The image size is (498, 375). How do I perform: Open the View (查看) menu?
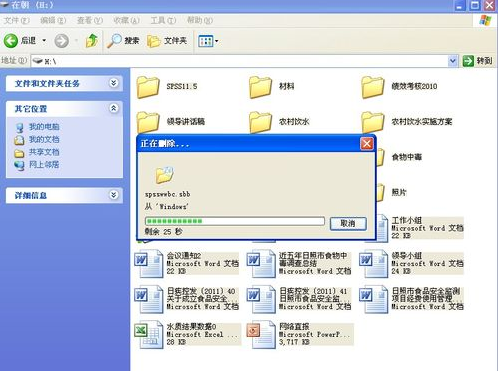pyautogui.click(x=90, y=21)
